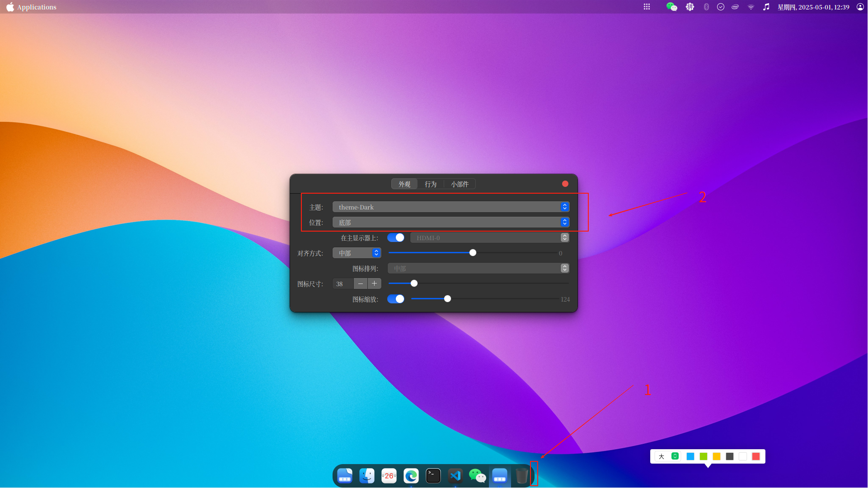Disable the 图标缩放 toggle switch

pos(396,299)
